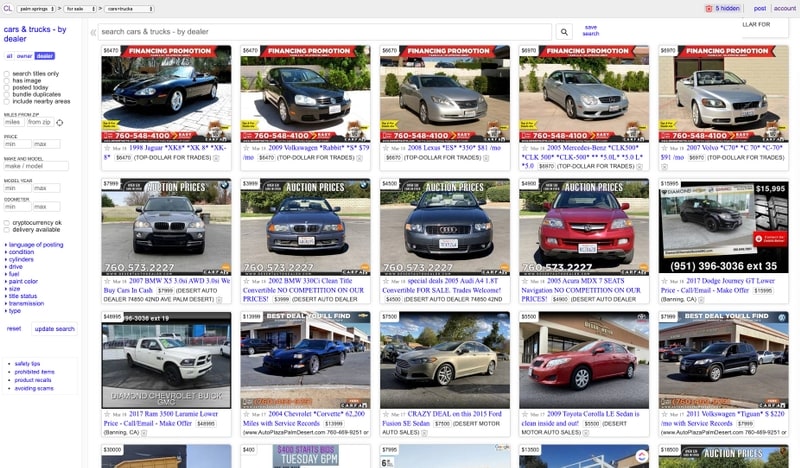
Task: Hide the 2007 BMW X5 posting icon
Action: coord(219,300)
